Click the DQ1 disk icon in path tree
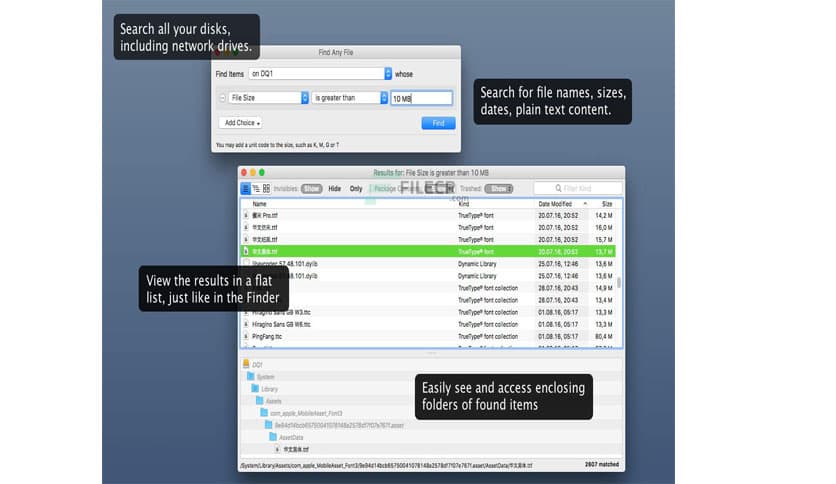Image resolution: width=836 pixels, height=484 pixels. pos(246,364)
